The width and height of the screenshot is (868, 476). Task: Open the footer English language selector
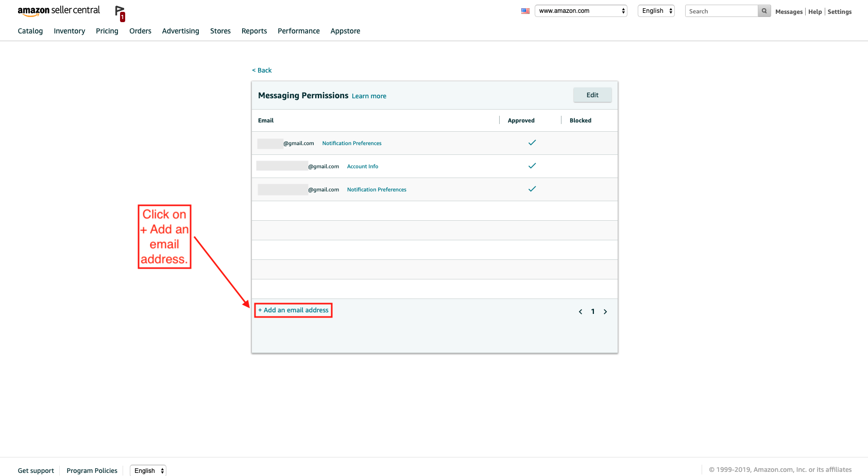pyautogui.click(x=148, y=470)
